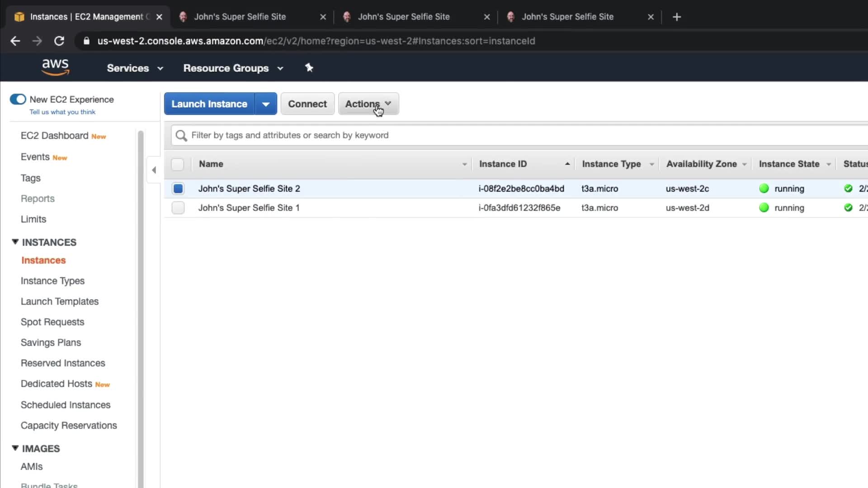868x488 pixels.
Task: Click the search magnifier icon in filter bar
Action: click(x=181, y=136)
